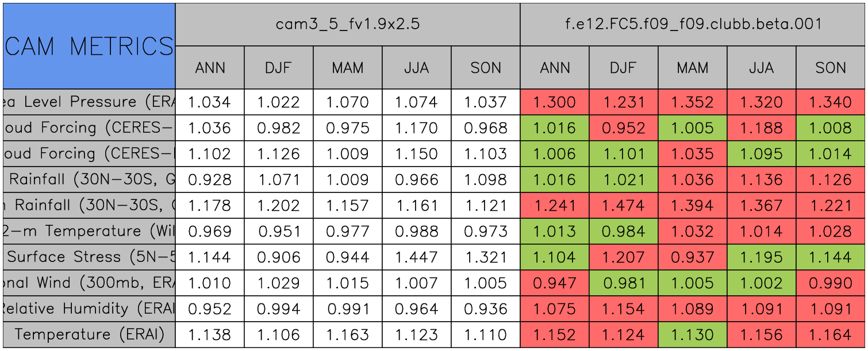Screen dimensions: 868x351
Task: Select the Sea Level Pressure row label
Action: 89,102
